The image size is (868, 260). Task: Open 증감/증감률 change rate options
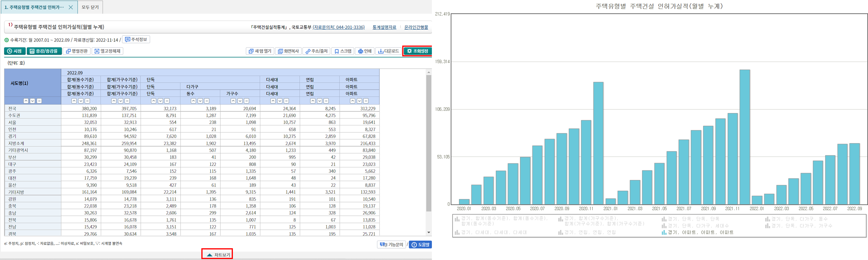[44, 51]
